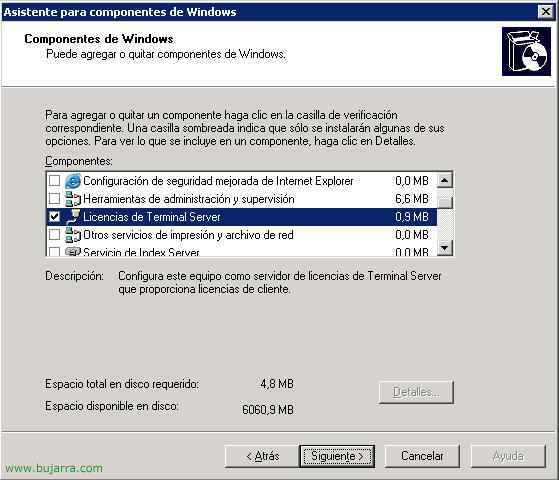This screenshot has width=559, height=480.
Task: Click the Servicio de Index Server icon
Action: 73,251
